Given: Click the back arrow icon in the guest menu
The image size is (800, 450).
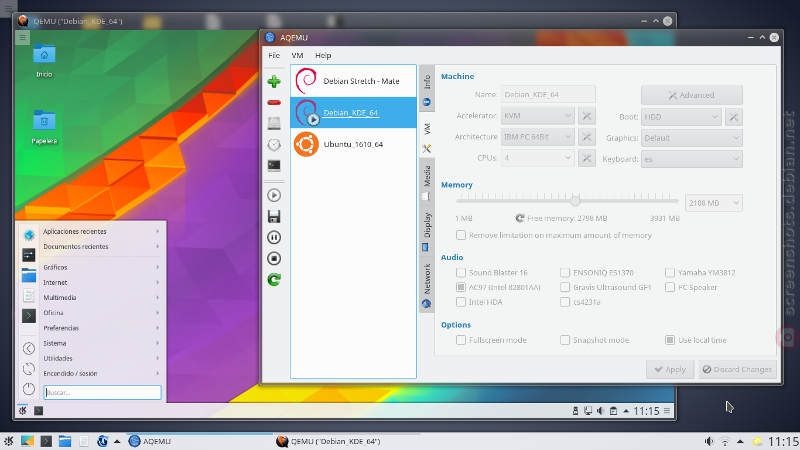Looking at the screenshot, I should pyautogui.click(x=29, y=348).
